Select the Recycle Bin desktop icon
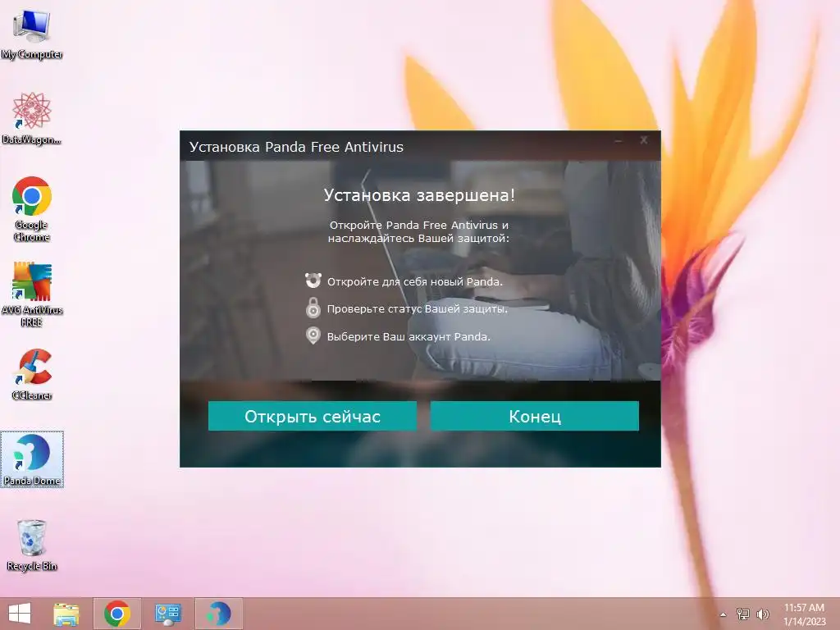840x630 pixels. coord(32,546)
